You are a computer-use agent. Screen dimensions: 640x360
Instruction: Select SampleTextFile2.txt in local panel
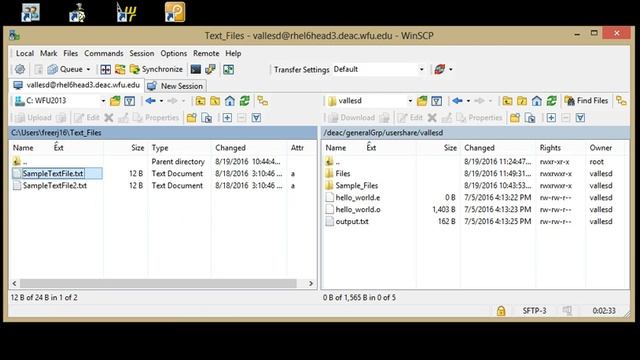point(55,186)
